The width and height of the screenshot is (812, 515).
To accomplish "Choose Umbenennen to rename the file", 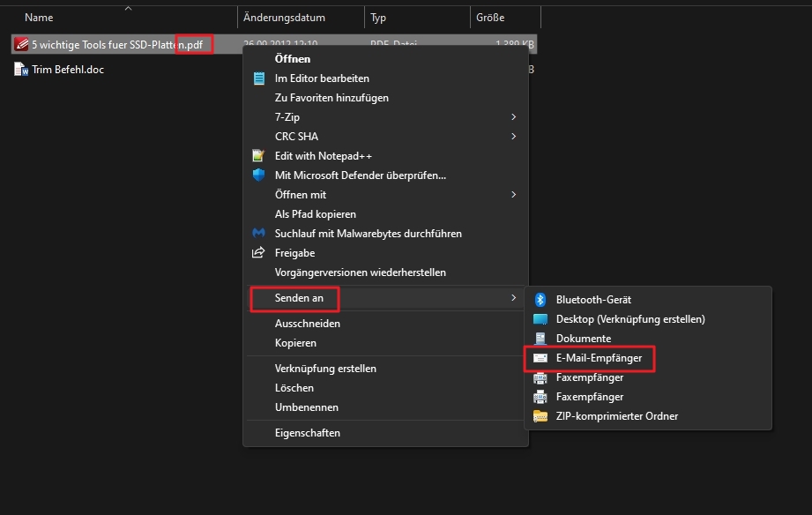I will pos(306,407).
